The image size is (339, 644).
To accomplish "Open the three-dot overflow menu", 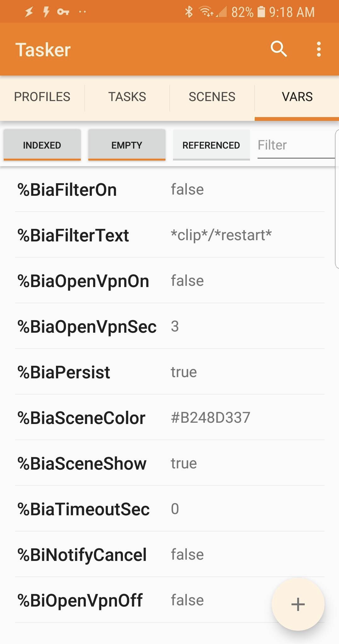I will point(319,49).
